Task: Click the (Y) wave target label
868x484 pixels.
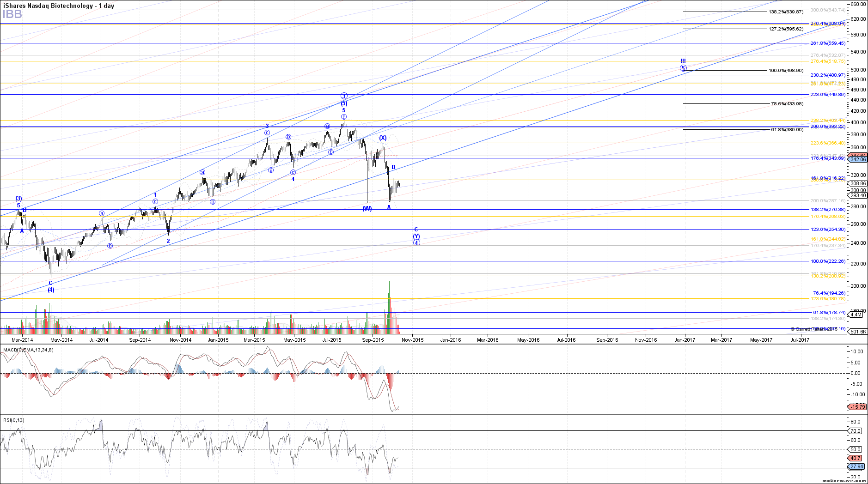Action: 416,236
